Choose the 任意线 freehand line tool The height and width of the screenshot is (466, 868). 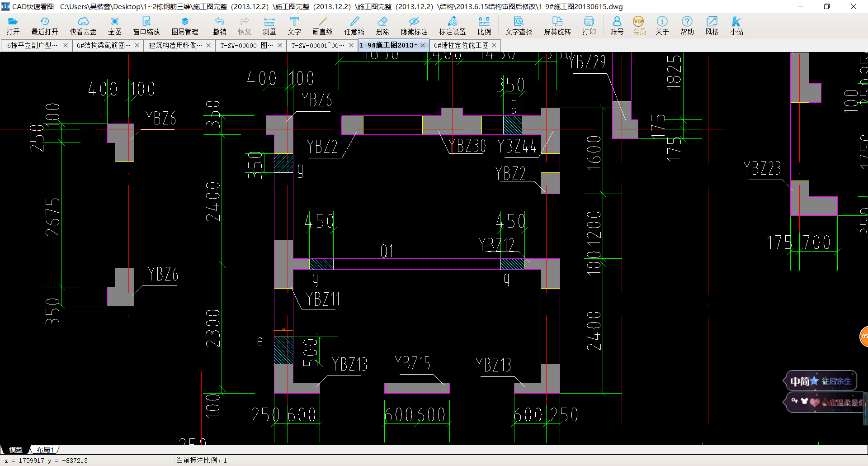pyautogui.click(x=354, y=26)
